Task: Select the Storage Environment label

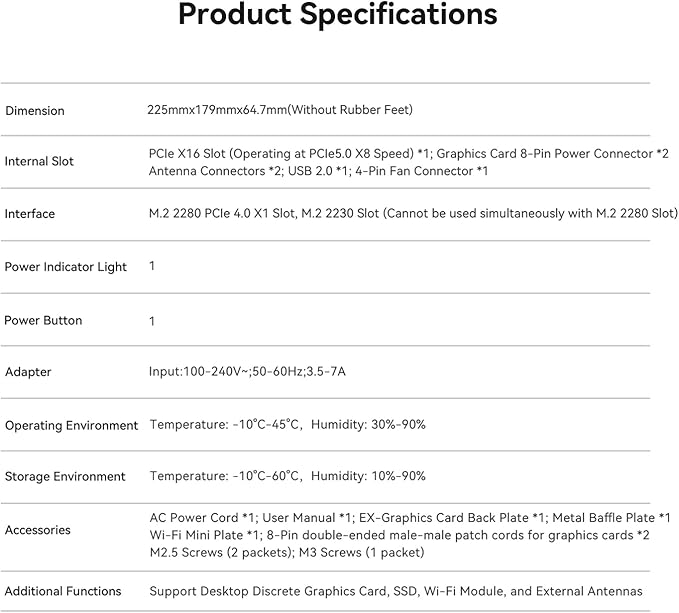Action: click(x=65, y=477)
